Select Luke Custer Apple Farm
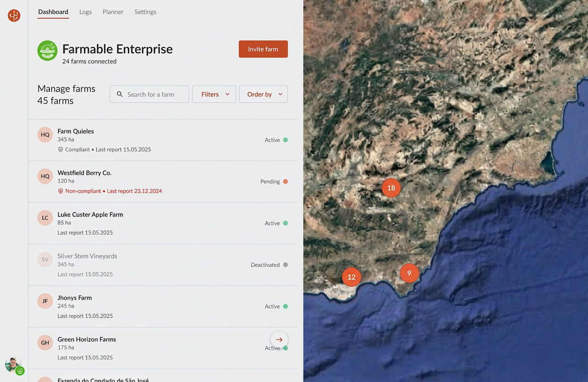Screen dimensions: 588x382 coord(163,223)
